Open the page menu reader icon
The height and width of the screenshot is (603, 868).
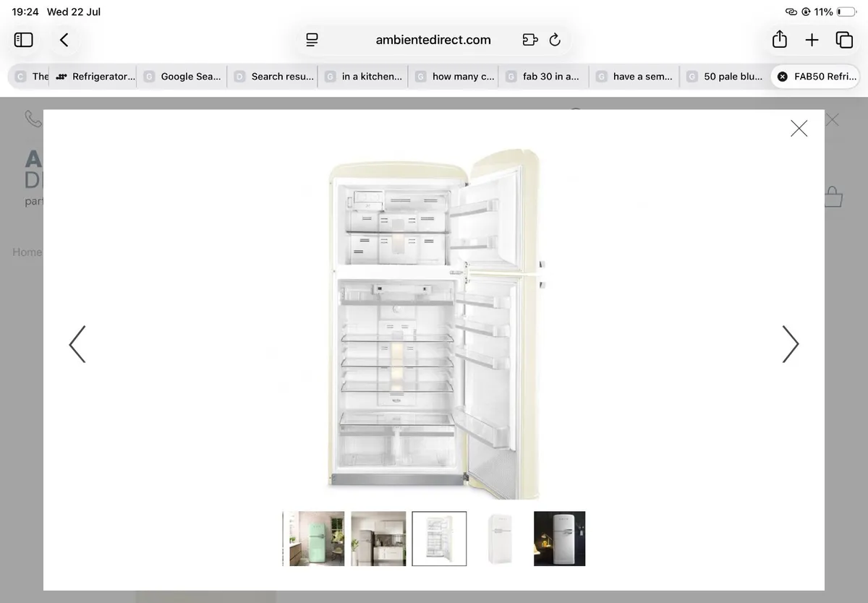312,40
